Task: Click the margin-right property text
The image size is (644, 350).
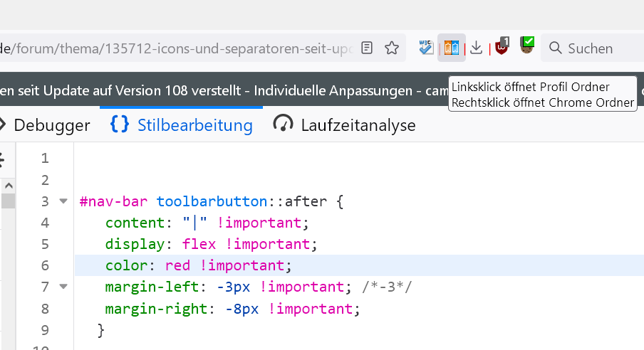Action: (x=154, y=309)
